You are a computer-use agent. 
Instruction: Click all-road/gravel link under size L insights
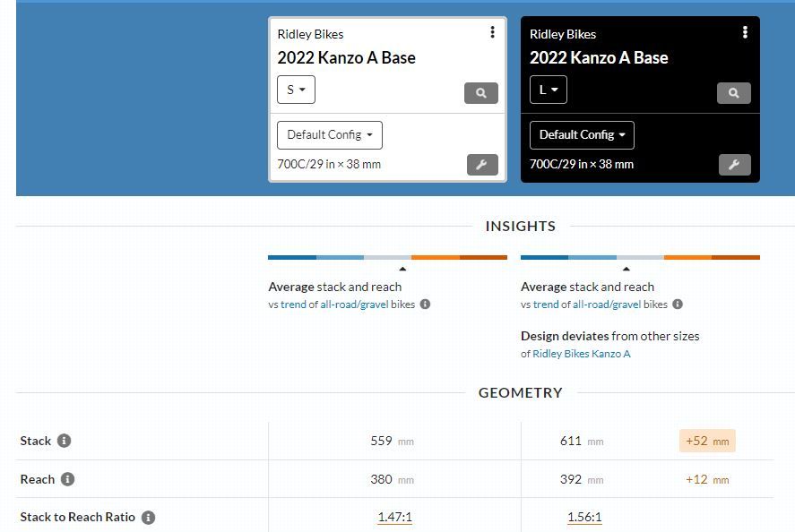(x=606, y=305)
